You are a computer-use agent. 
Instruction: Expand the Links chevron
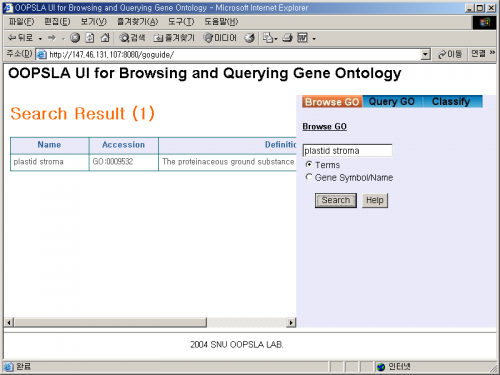(492, 53)
